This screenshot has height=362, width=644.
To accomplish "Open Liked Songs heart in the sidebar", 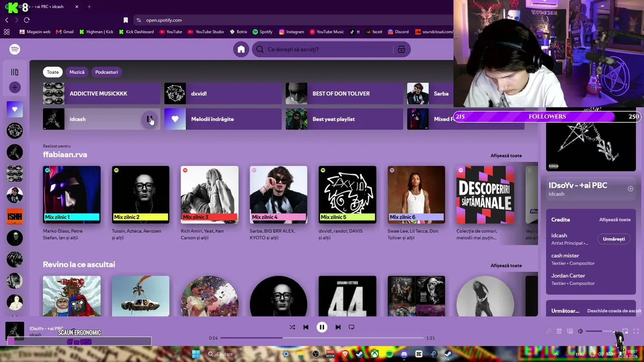I will (x=15, y=109).
